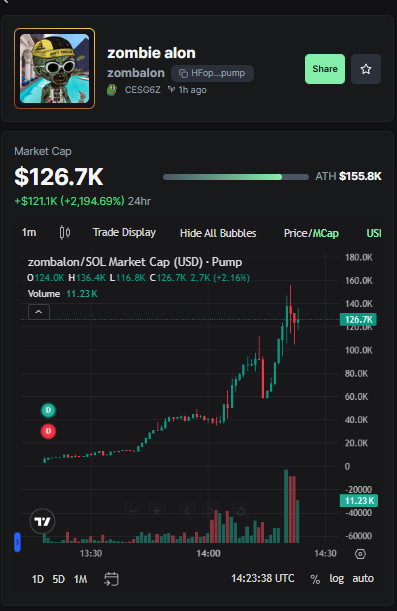Open chart settings gear on the time axis
The width and height of the screenshot is (397, 611).
(x=360, y=554)
